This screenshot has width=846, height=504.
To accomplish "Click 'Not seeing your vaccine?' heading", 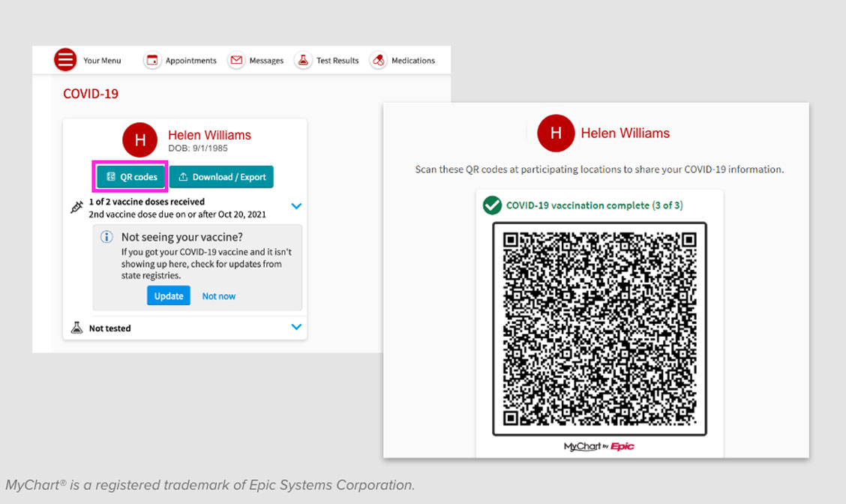I will click(181, 237).
